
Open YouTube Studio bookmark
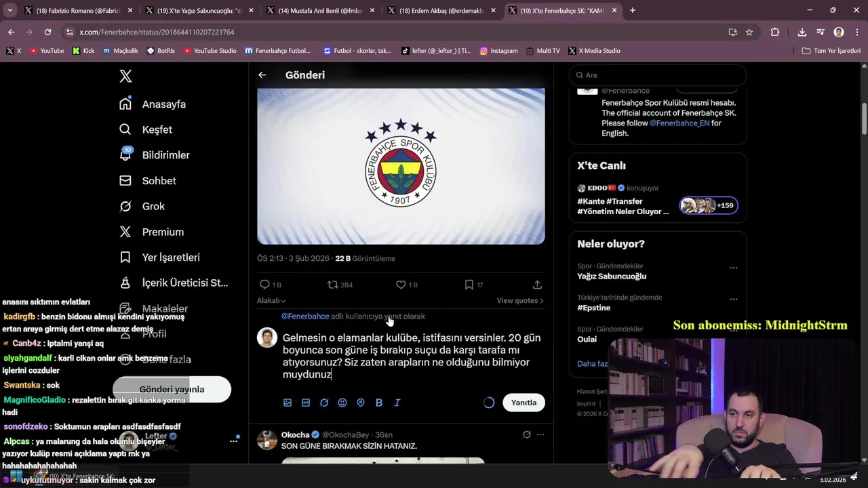[x=210, y=51]
